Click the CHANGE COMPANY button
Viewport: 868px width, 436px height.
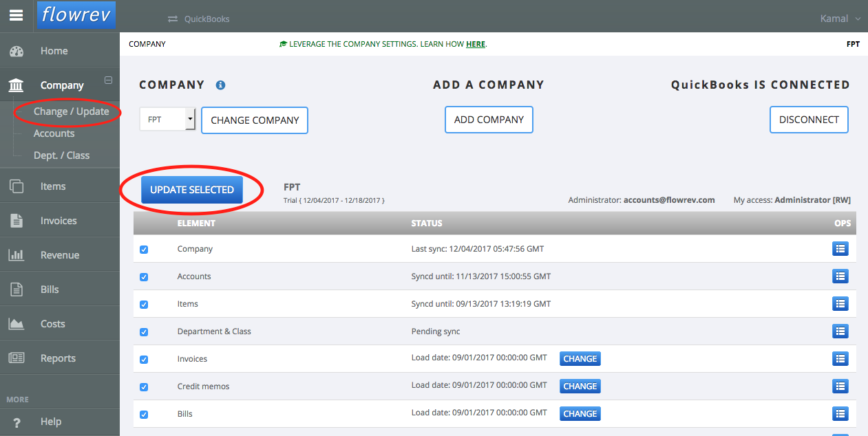click(x=255, y=120)
